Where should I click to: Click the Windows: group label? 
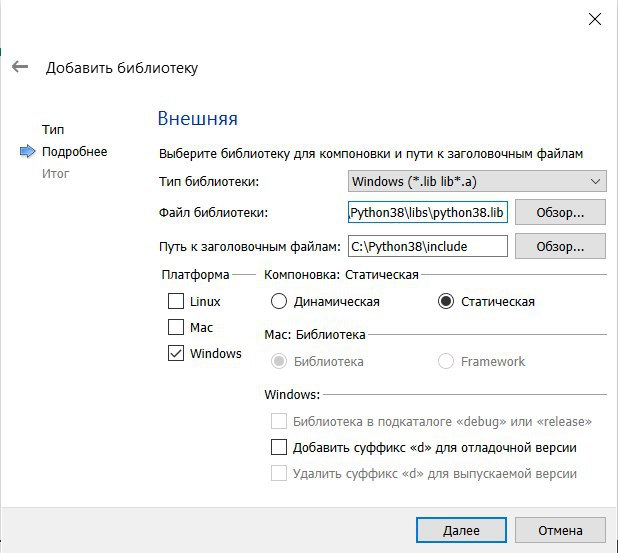tap(292, 394)
